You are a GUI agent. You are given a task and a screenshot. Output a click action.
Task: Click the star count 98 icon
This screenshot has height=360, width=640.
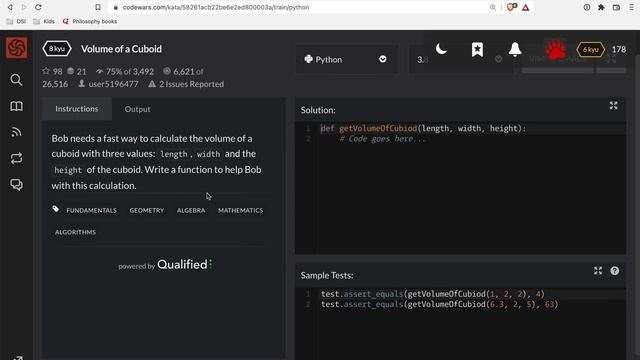pos(46,71)
